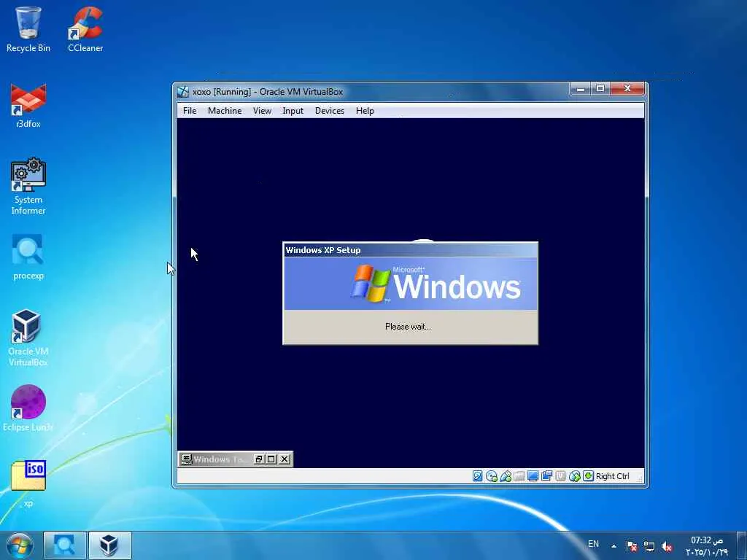Open the Help menu

(x=365, y=111)
